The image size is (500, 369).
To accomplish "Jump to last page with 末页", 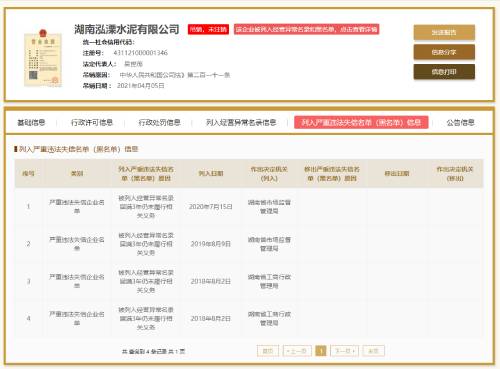I will 373,351.
